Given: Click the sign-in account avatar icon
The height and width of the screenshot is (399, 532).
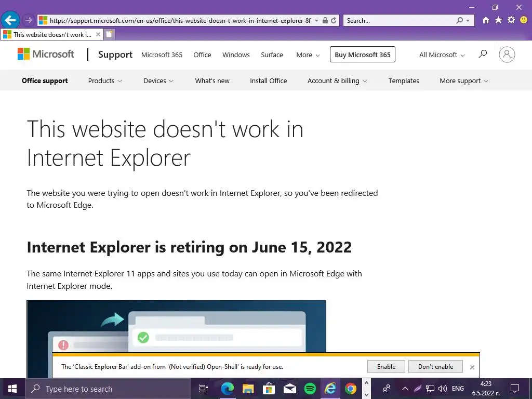Looking at the screenshot, I should (x=507, y=54).
